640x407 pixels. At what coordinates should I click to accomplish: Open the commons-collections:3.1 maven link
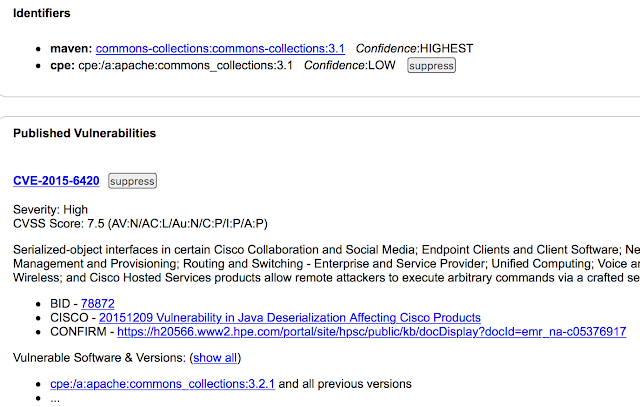pyautogui.click(x=220, y=49)
